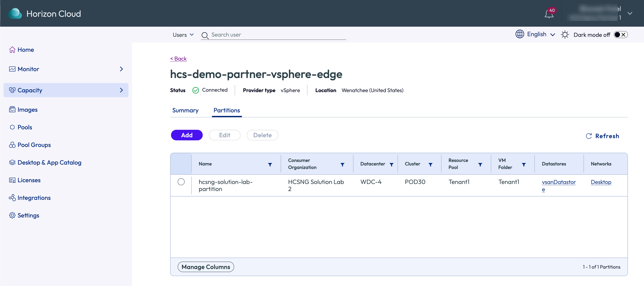Expand the Capacity submenu chevron
644x286 pixels.
(x=121, y=90)
